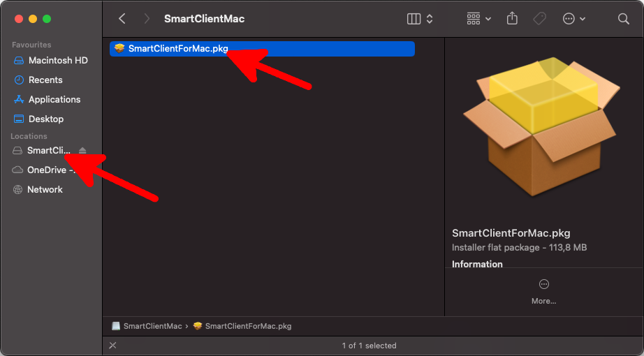Viewport: 644px width, 356px height.
Task: Expand the Action menu chevron
Action: coord(583,19)
